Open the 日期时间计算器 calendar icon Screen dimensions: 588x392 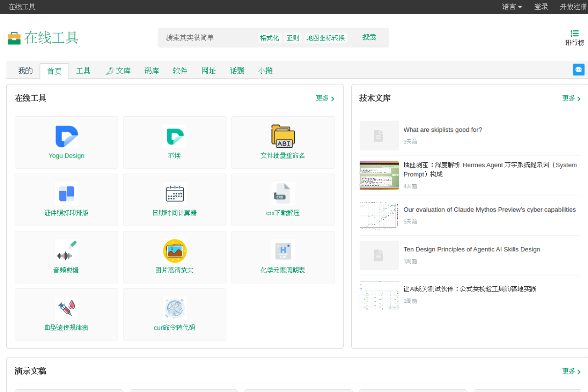(x=175, y=193)
